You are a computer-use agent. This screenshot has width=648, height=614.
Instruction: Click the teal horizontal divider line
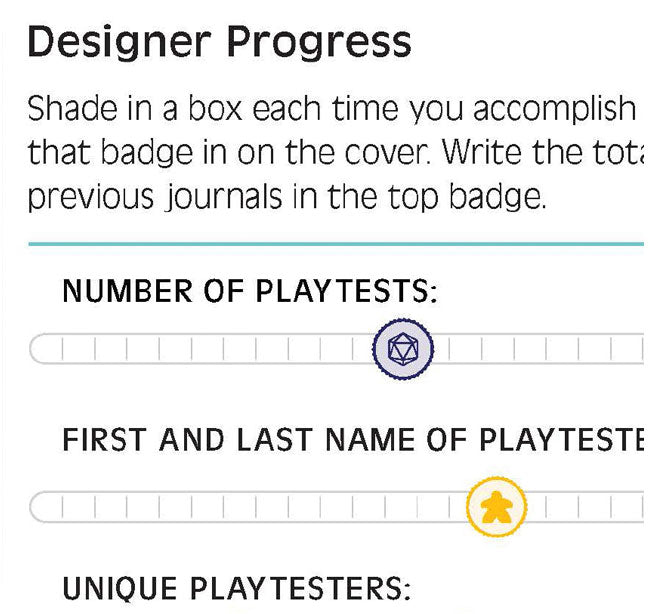336,244
